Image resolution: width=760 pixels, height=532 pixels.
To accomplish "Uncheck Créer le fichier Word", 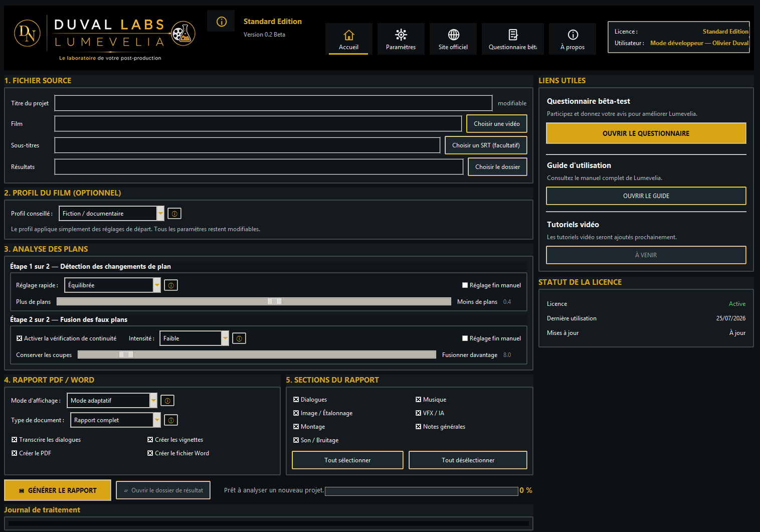I will [150, 453].
